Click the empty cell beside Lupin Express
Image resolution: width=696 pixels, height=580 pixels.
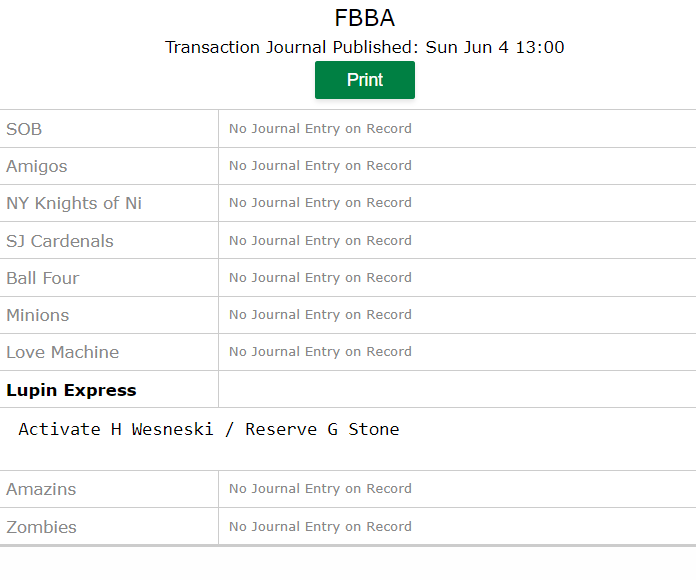[457, 389]
